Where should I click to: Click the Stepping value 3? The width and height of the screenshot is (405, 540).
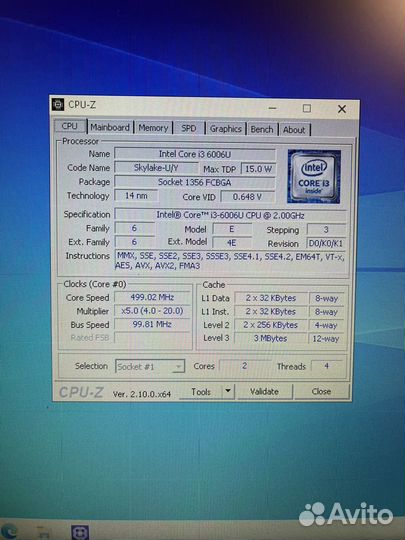pos(326,229)
